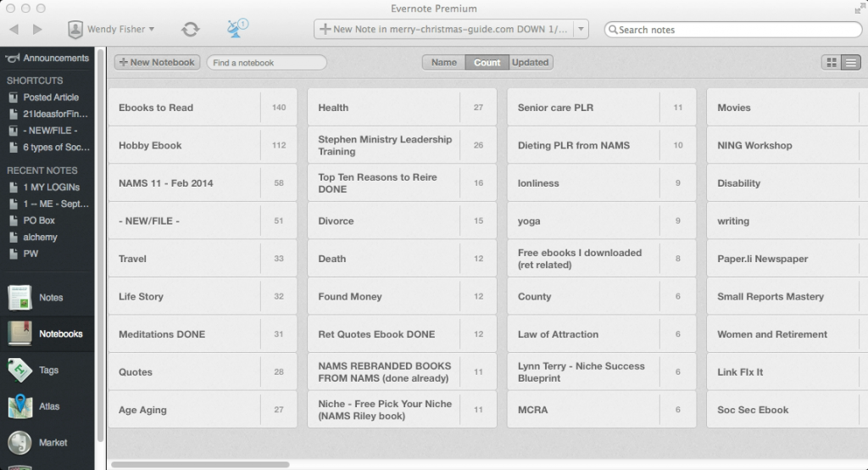
Task: Open the 21IdeasforFin shortcut
Action: tap(48, 115)
